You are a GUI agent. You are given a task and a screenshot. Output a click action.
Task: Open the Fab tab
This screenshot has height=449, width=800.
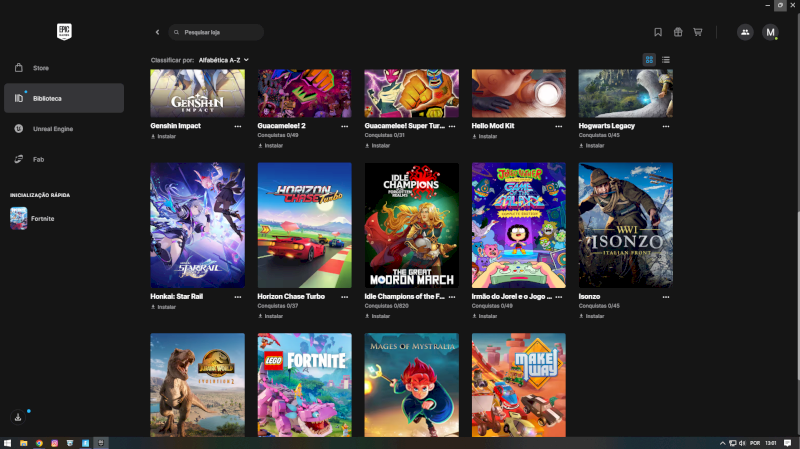64,159
